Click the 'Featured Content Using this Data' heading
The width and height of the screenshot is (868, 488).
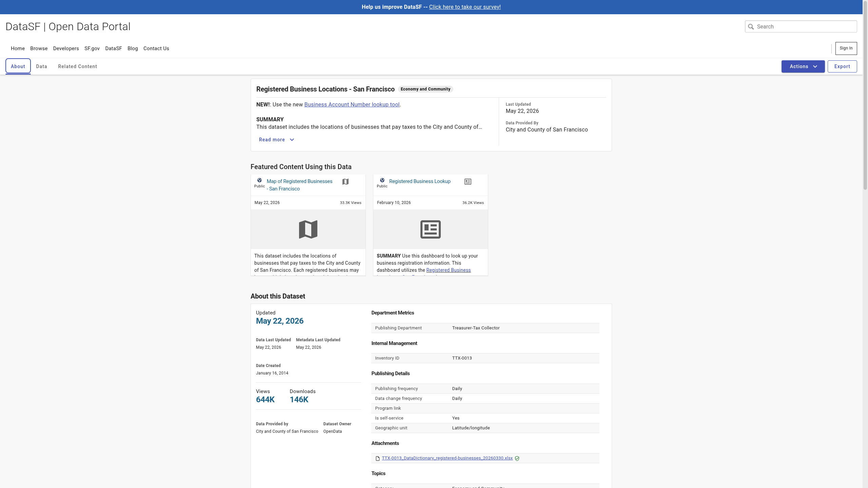[301, 167]
